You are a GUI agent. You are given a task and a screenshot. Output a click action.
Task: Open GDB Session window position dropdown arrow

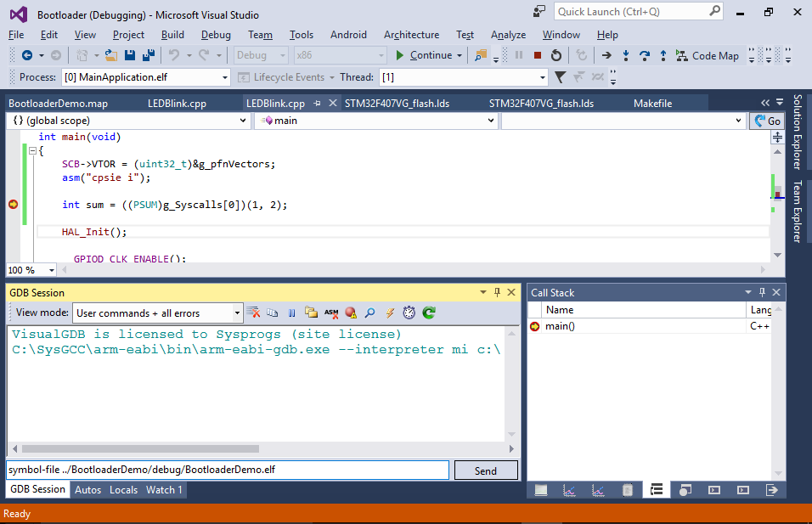483,292
